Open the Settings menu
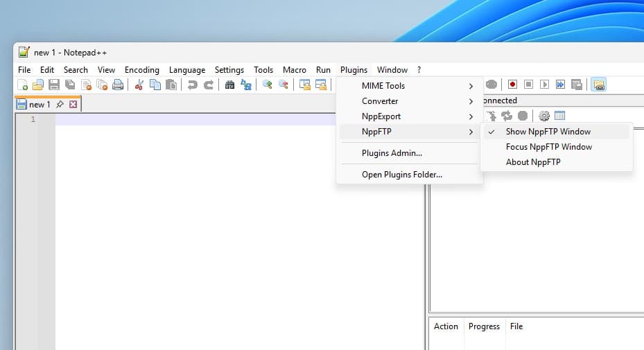This screenshot has height=350, width=644. [x=229, y=70]
